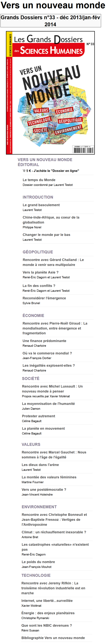Go to "Reconsidérer l'émergence" by Sylvie Brunel

pos(44,298)
